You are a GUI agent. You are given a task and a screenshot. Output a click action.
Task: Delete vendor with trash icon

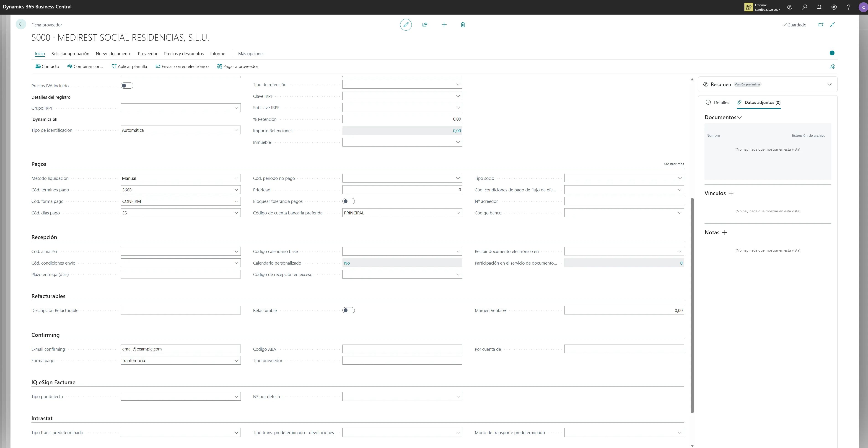[463, 25]
